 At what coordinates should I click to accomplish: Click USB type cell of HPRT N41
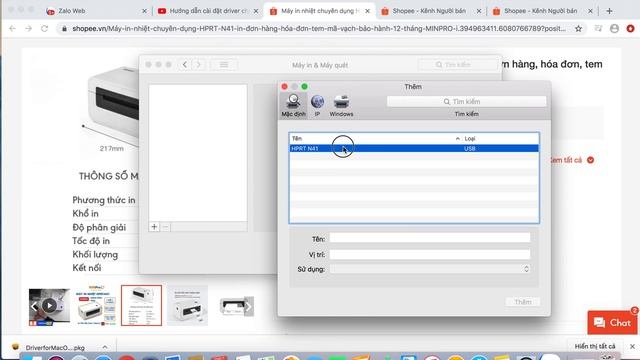coord(469,149)
